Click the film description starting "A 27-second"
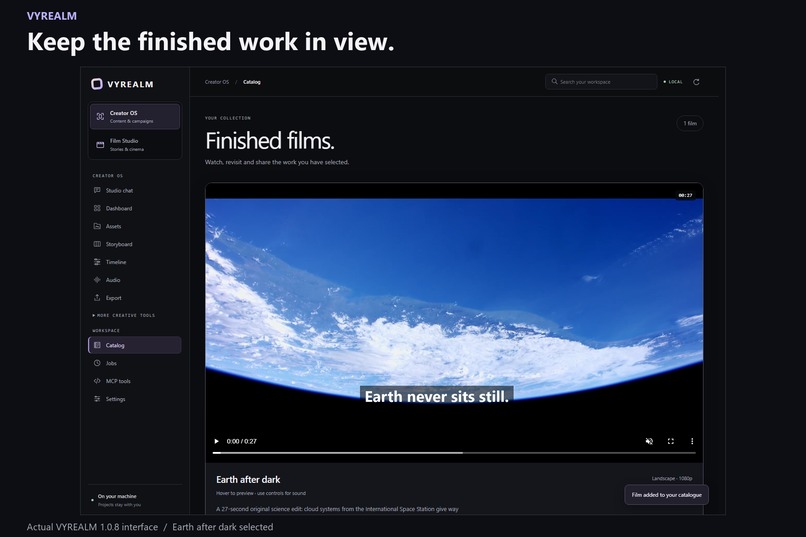 tap(337, 509)
